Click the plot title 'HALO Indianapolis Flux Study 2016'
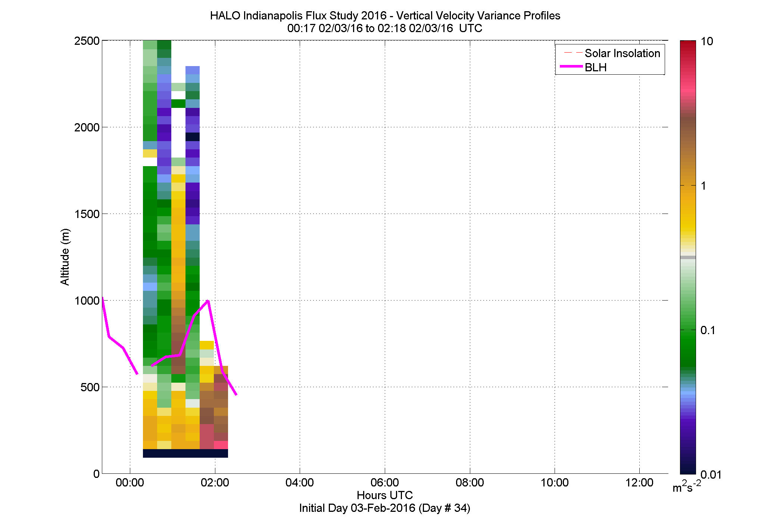 coord(298,16)
